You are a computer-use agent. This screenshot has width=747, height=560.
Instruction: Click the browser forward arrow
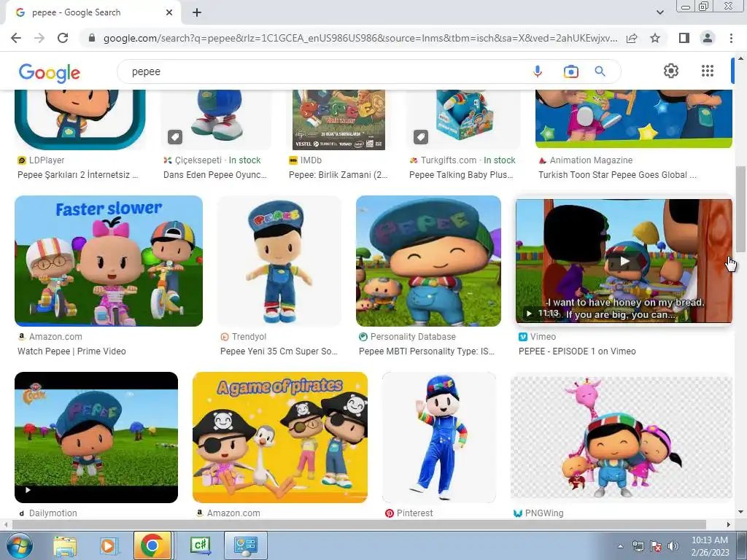coord(39,38)
